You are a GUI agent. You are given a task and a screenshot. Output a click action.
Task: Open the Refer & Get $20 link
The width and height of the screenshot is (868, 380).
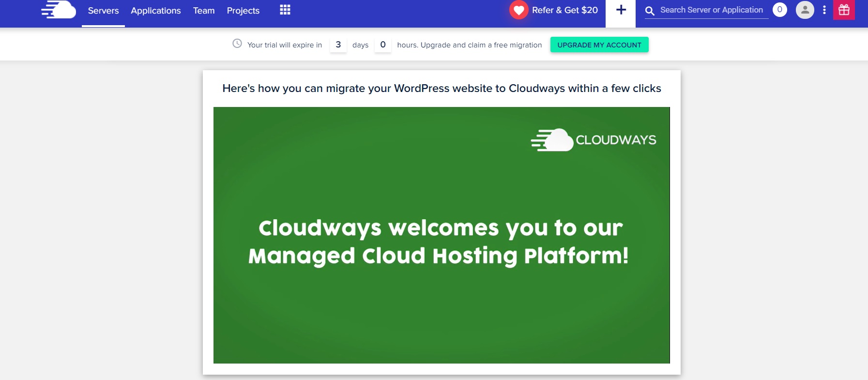point(565,10)
